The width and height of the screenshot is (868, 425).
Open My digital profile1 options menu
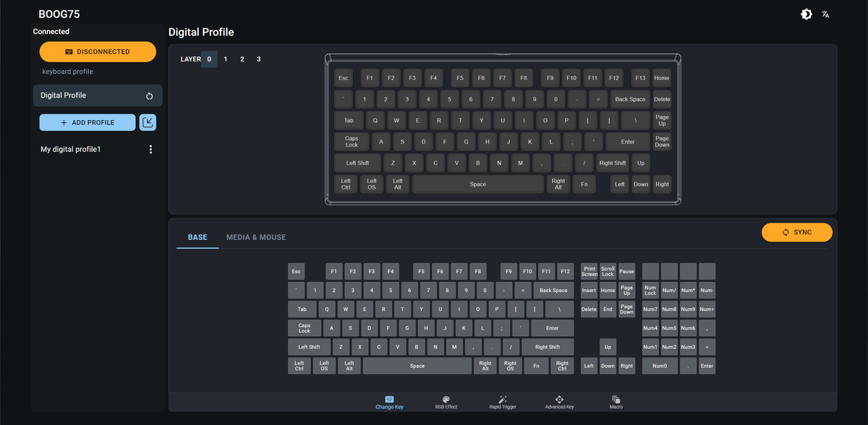pyautogui.click(x=150, y=150)
